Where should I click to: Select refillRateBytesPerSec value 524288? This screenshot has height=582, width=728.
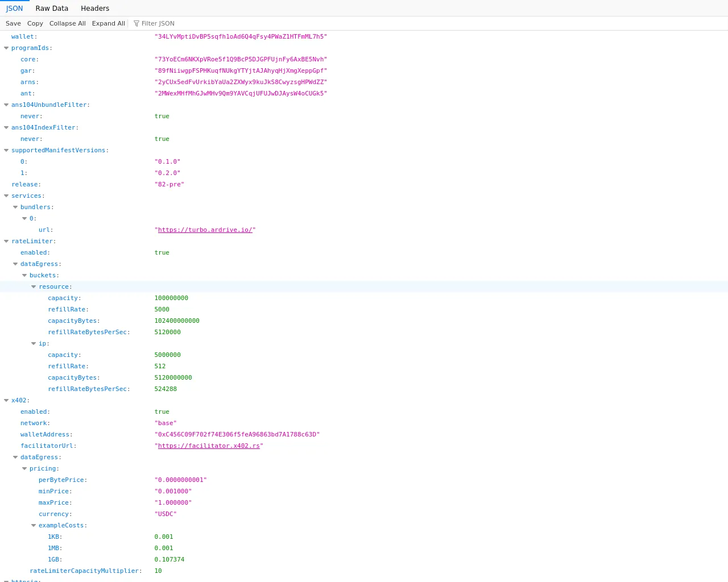[x=166, y=389]
